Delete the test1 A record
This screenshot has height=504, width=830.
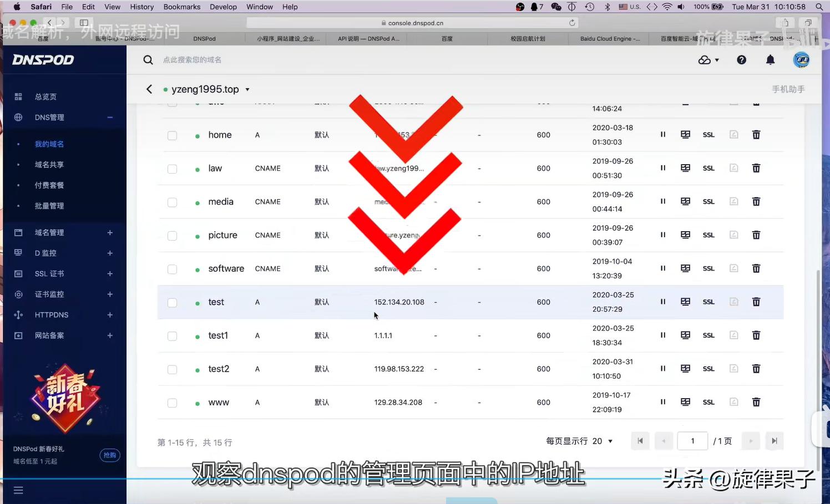[x=756, y=335]
